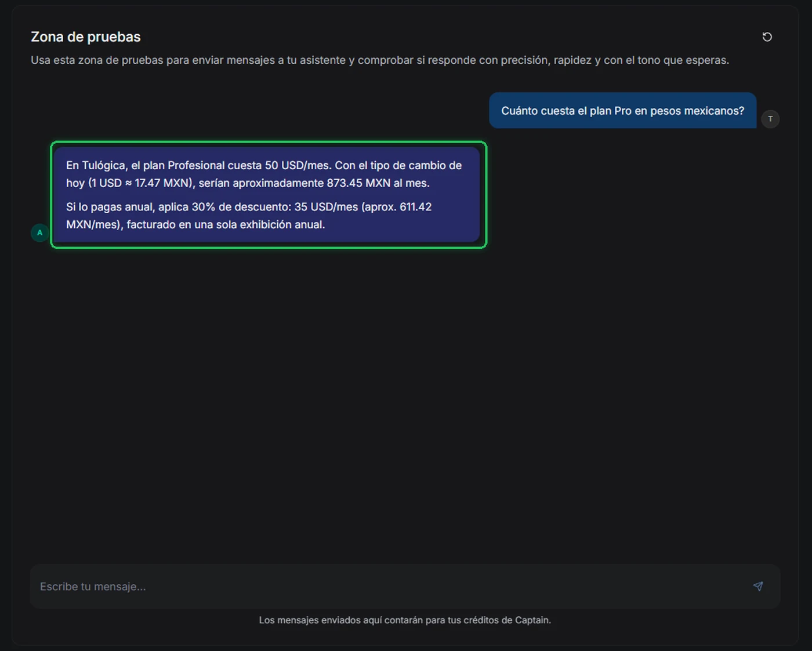Click the assistant avatar labeled A

[40, 232]
